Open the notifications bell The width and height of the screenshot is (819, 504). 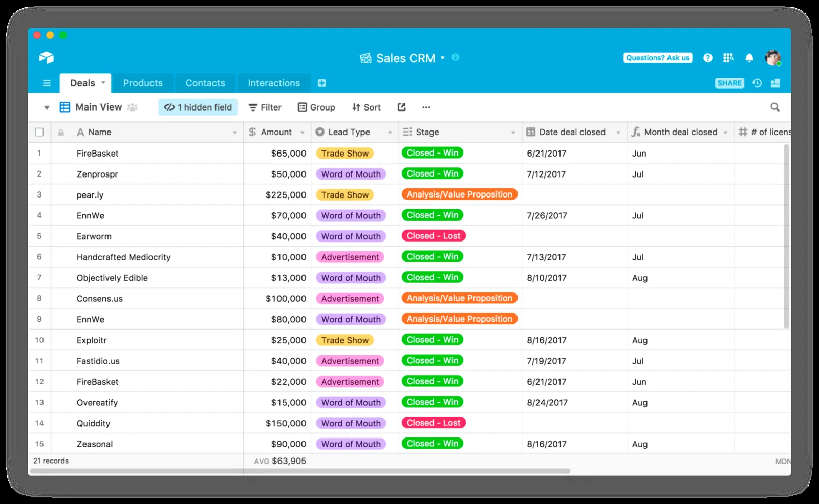pos(749,58)
